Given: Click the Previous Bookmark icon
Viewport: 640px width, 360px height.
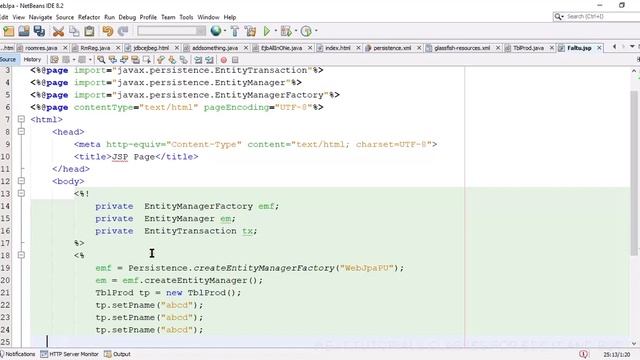Looking at the screenshot, I should click(x=160, y=60).
